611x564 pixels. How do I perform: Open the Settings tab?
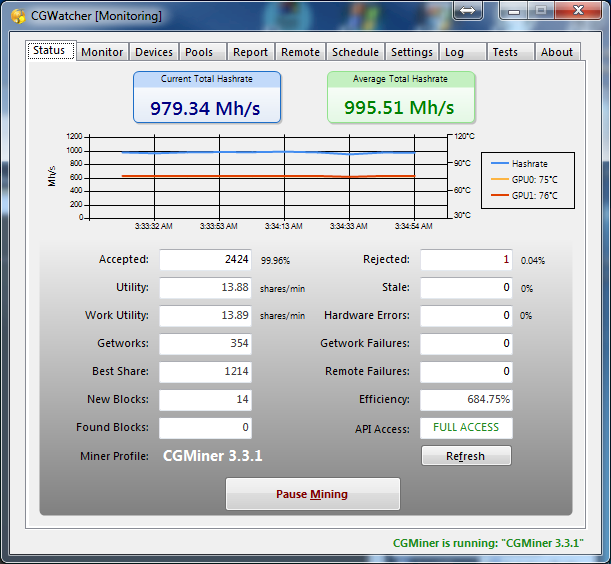412,52
